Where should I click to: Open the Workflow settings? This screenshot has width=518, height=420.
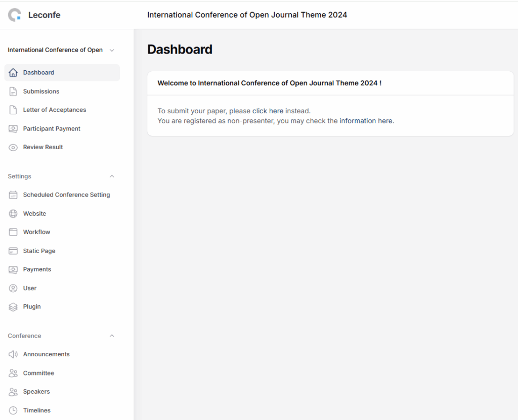point(36,232)
